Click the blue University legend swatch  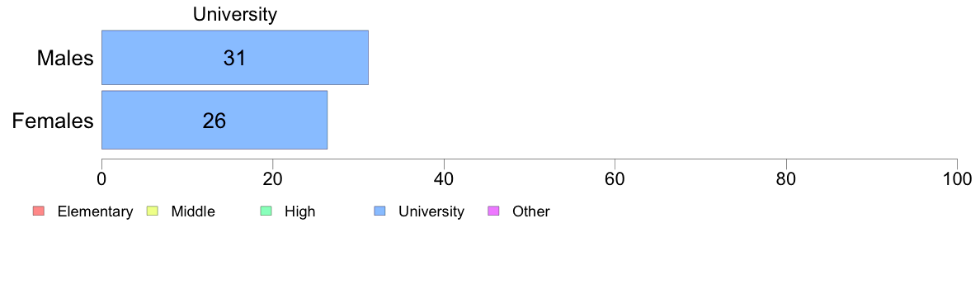tap(379, 211)
